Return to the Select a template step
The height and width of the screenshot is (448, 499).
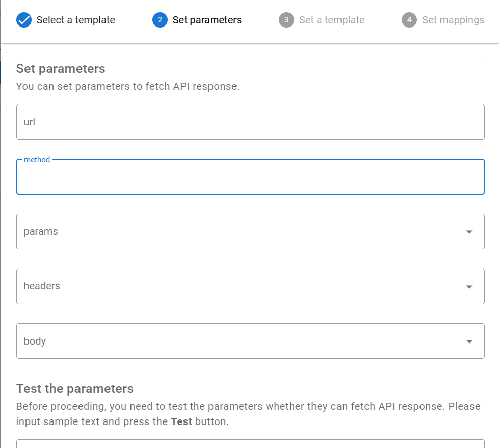pyautogui.click(x=75, y=20)
